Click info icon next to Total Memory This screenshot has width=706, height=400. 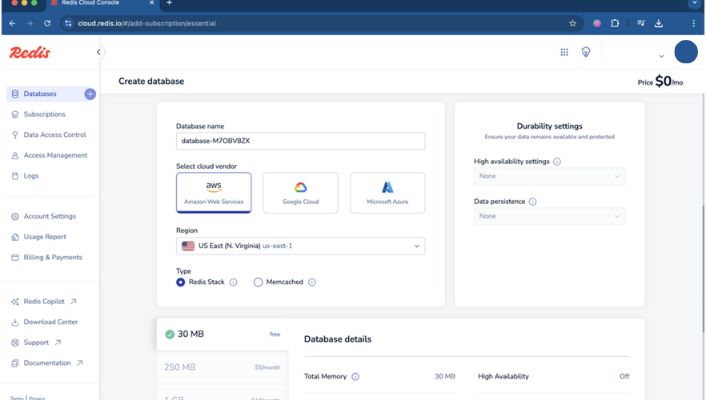pyautogui.click(x=356, y=377)
